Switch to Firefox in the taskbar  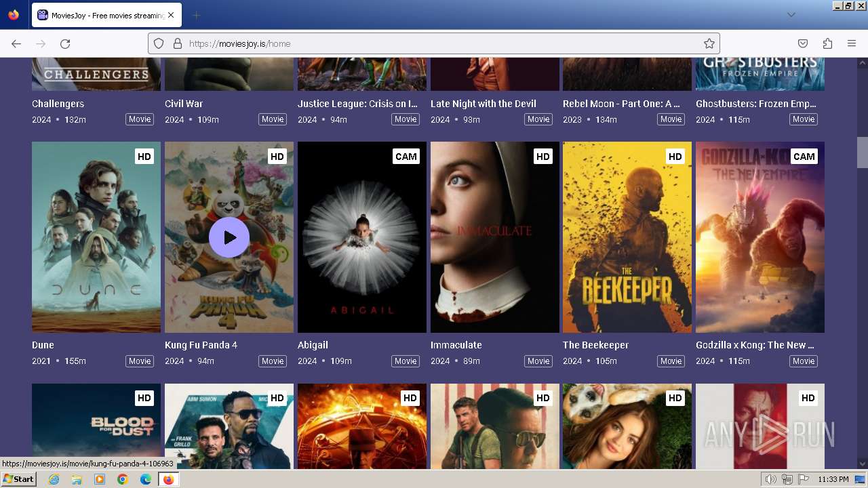(168, 479)
